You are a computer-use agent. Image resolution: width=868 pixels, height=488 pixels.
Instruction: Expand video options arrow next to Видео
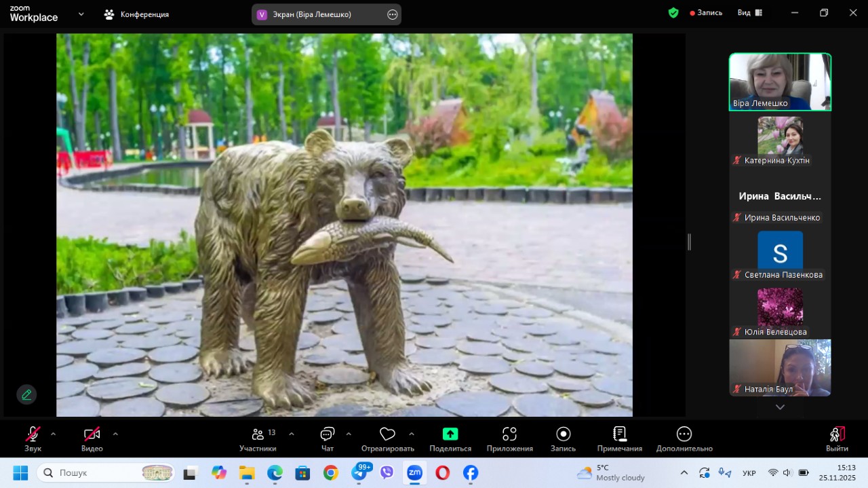tap(115, 434)
